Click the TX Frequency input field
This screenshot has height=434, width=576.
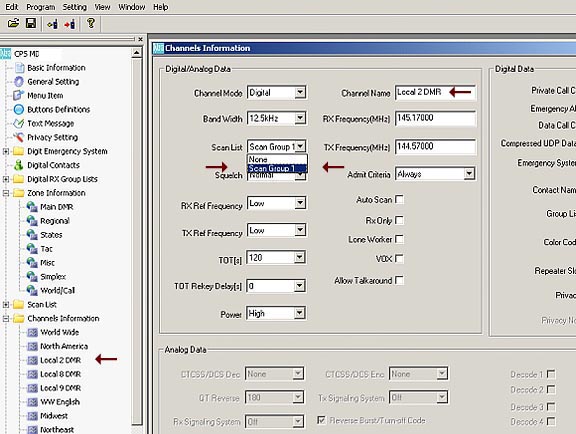click(x=435, y=147)
